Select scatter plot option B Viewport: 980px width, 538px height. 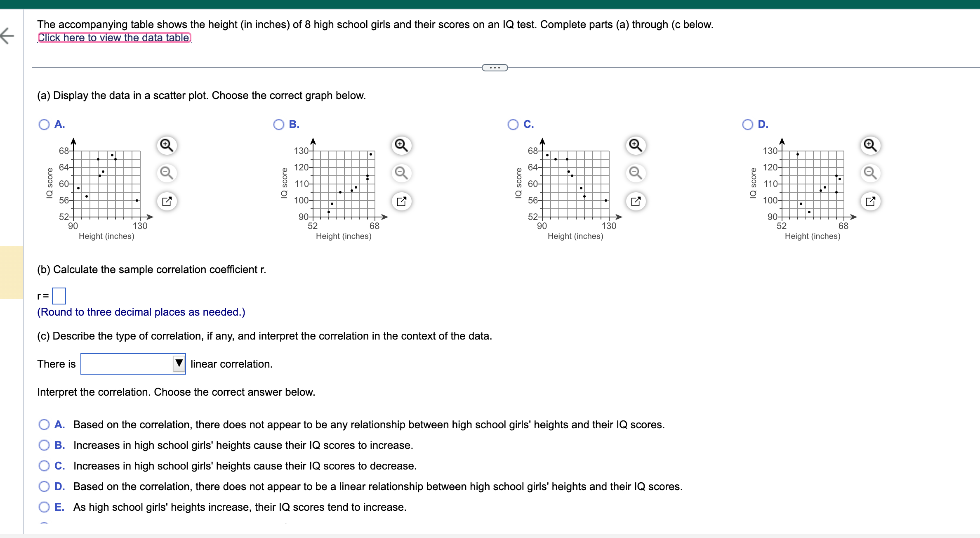coord(279,124)
